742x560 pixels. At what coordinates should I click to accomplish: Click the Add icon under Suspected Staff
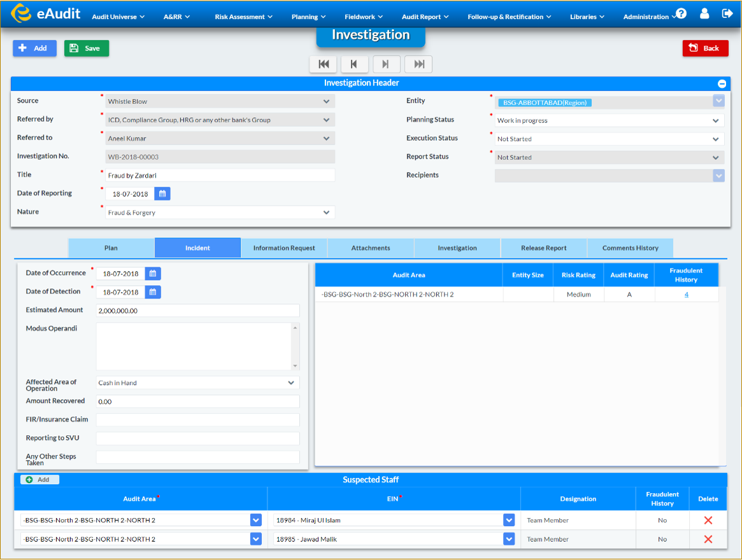(x=39, y=479)
